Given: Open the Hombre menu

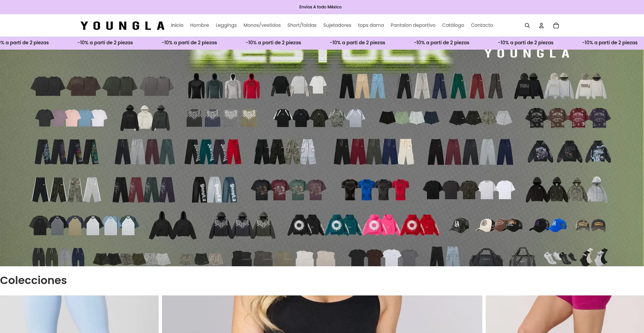Looking at the screenshot, I should 199,25.
